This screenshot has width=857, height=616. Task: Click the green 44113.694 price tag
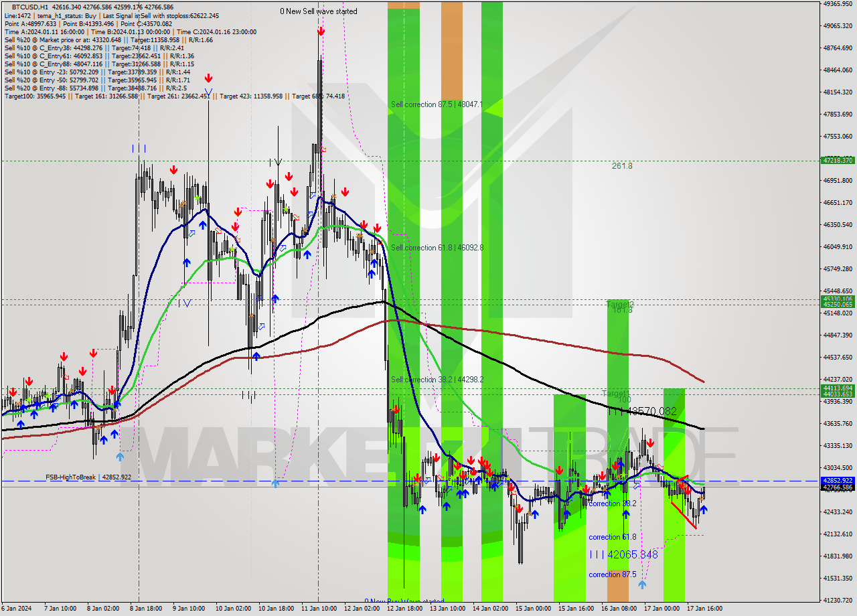pyautogui.click(x=838, y=388)
